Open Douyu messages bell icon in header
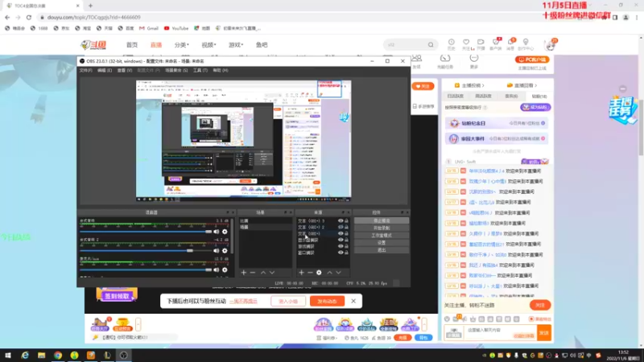Image resolution: width=644 pixels, height=362 pixels. [511, 43]
